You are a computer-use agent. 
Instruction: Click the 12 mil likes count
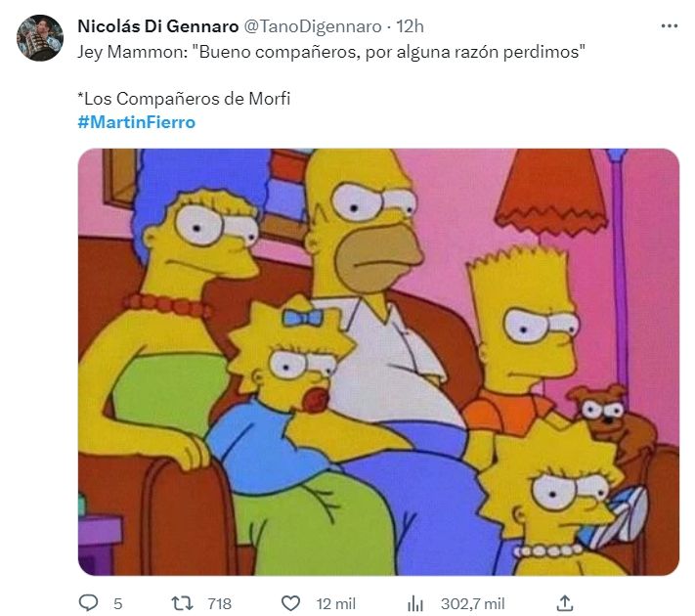(336, 603)
